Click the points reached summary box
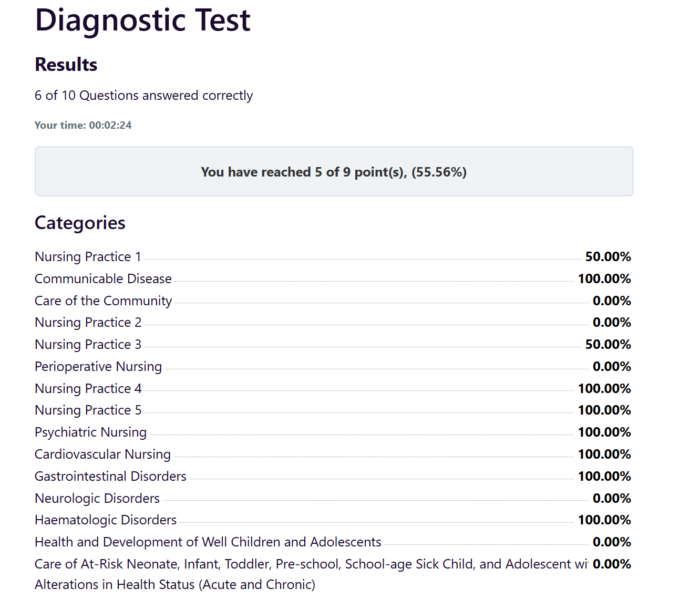This screenshot has height=599, width=700. (334, 172)
